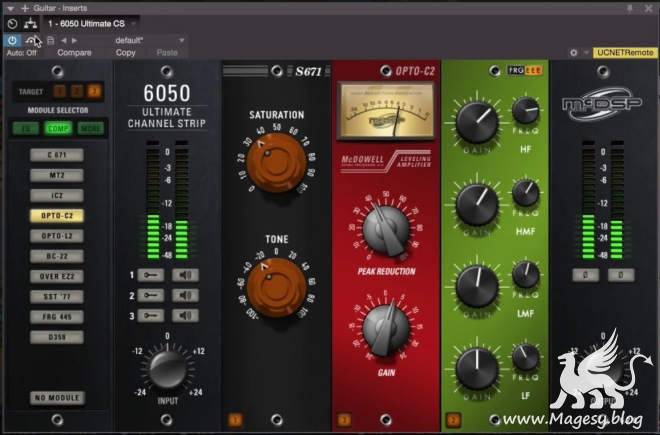Screen dimensions: 660x435
Task: Select the C 671 module
Action: tap(57, 155)
